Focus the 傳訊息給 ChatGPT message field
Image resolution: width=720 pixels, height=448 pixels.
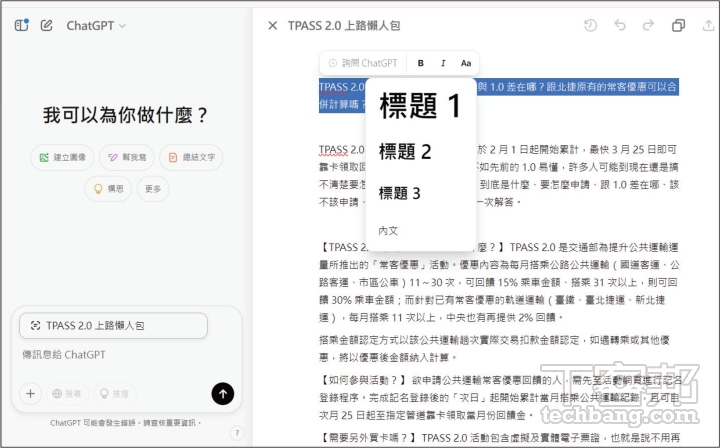coord(126,355)
